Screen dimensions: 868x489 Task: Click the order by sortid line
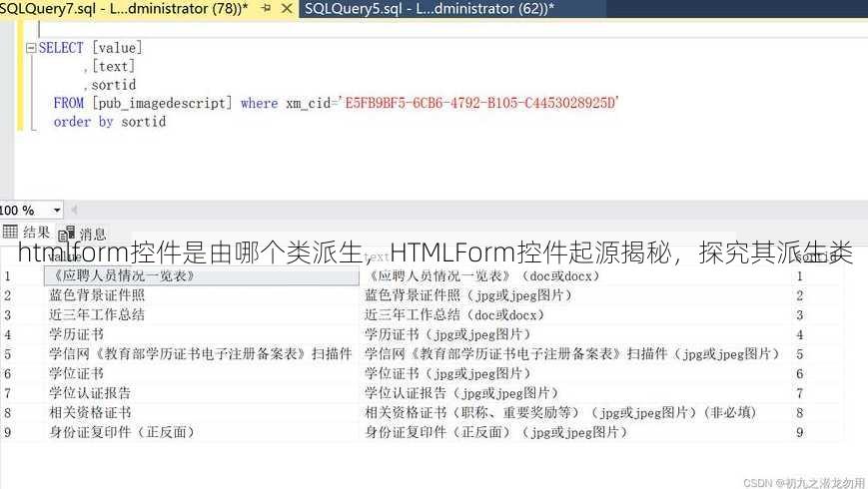pyautogui.click(x=110, y=122)
